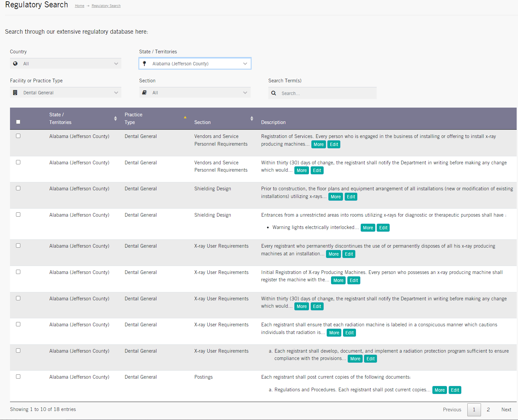
Task: Open the Facility or Practice Type dropdown
Action: [x=66, y=93]
